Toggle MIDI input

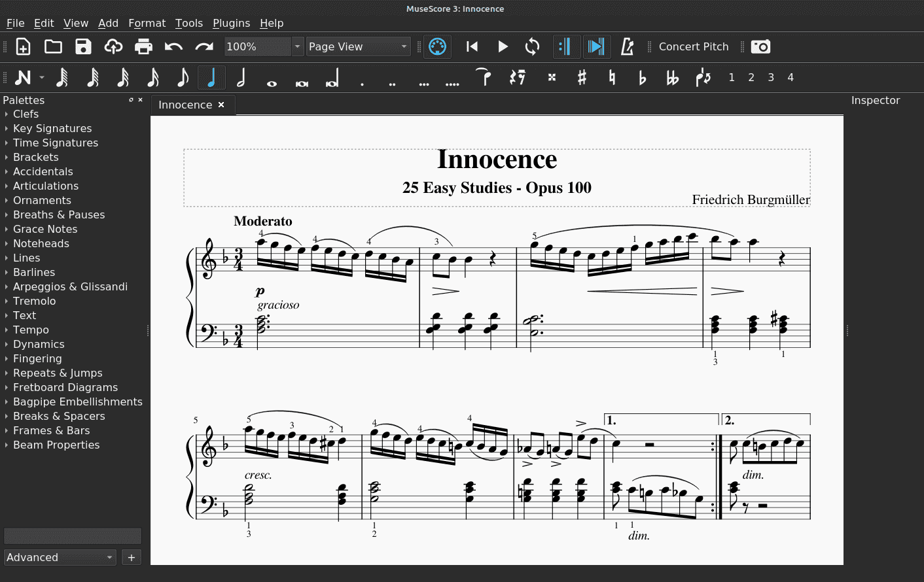437,46
